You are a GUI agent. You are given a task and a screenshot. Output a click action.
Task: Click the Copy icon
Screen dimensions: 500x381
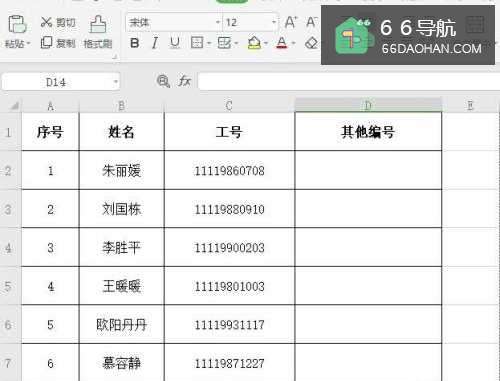pyautogui.click(x=46, y=43)
